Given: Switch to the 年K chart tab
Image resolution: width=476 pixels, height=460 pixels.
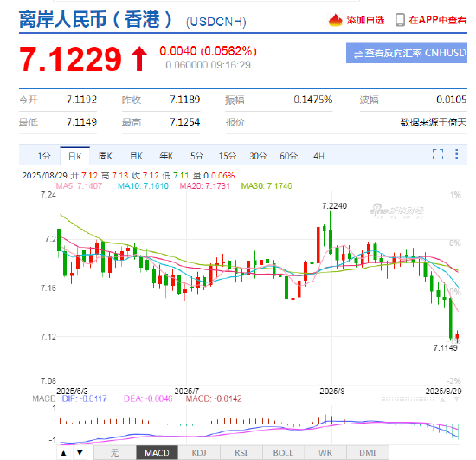Looking at the screenshot, I should point(166,156).
